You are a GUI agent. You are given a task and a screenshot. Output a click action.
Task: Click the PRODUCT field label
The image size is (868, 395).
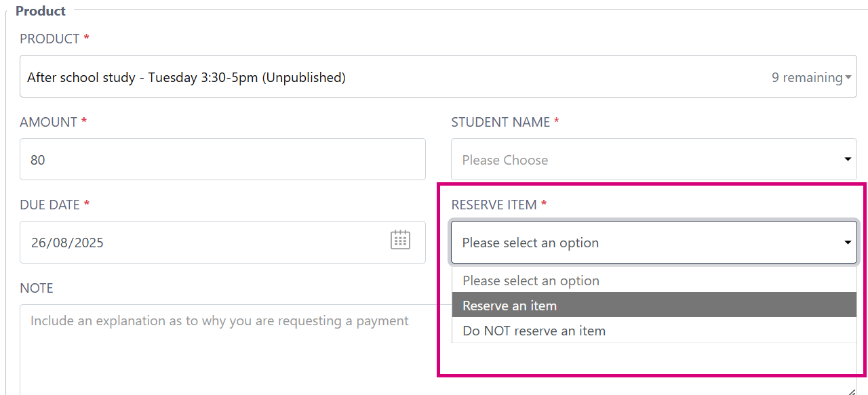pyautogui.click(x=50, y=39)
